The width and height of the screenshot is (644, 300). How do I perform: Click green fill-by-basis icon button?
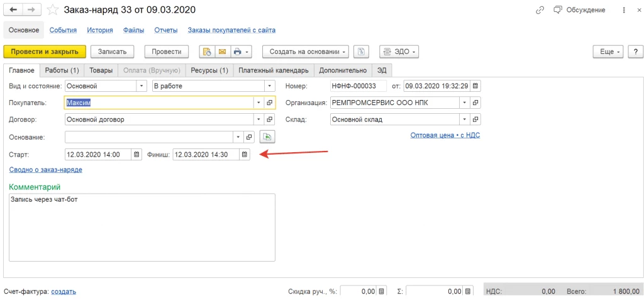coord(268,137)
